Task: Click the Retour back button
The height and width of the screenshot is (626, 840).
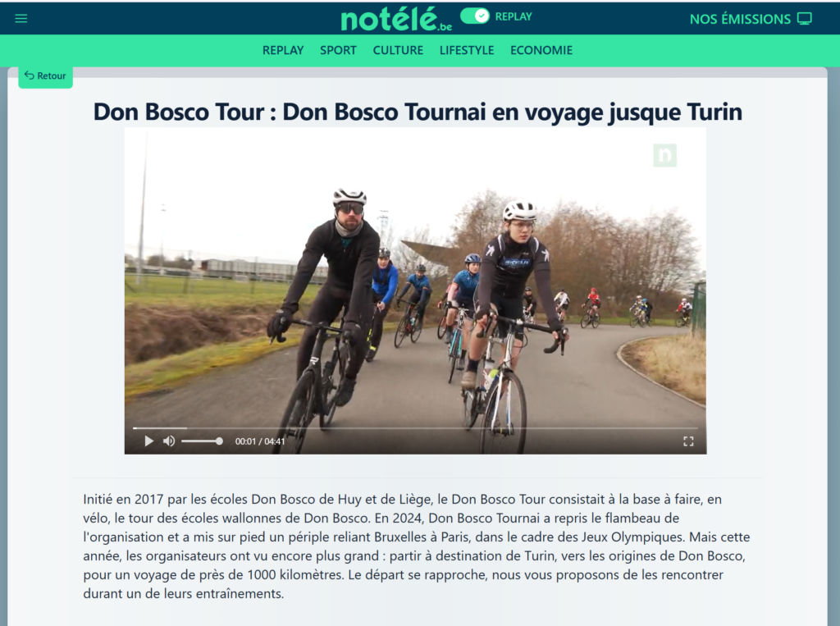Action: pyautogui.click(x=46, y=76)
